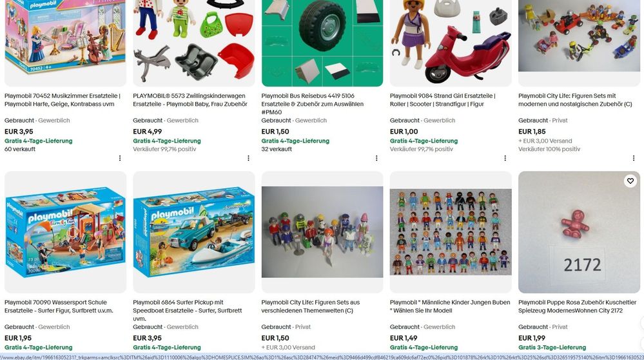Screen dimensions: 644x360
Task: Open three-dot menu for Strand Girl 9084 listing
Action: (505, 158)
